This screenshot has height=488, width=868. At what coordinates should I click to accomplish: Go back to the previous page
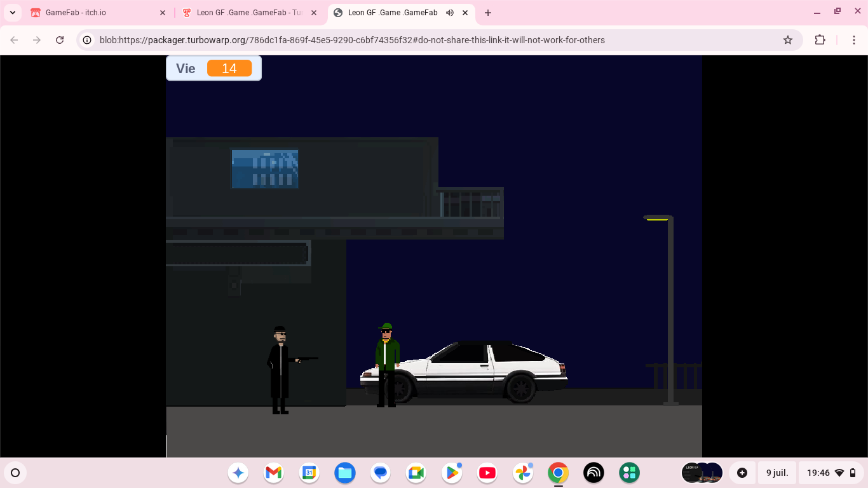pos(14,40)
